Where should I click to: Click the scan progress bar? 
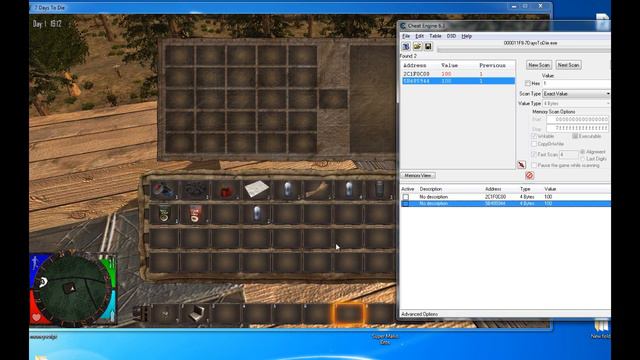pyautogui.click(x=524, y=50)
